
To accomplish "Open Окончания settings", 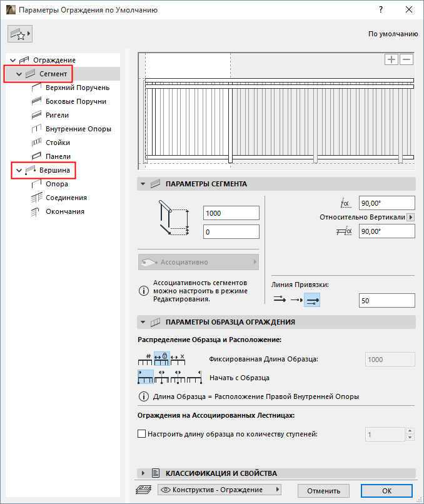I will coord(65,211).
